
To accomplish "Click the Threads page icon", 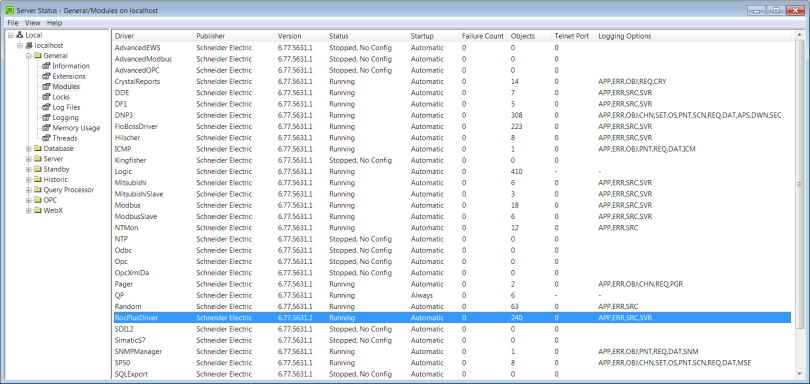I will click(x=46, y=139).
